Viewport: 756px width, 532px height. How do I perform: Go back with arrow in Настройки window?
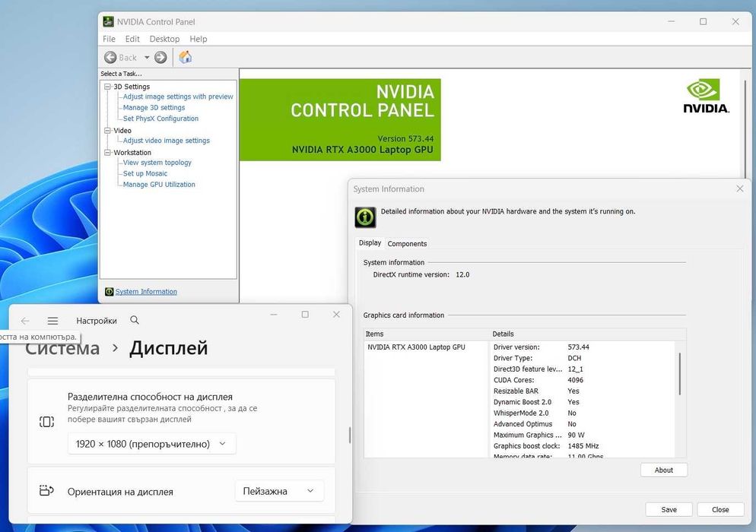25,321
